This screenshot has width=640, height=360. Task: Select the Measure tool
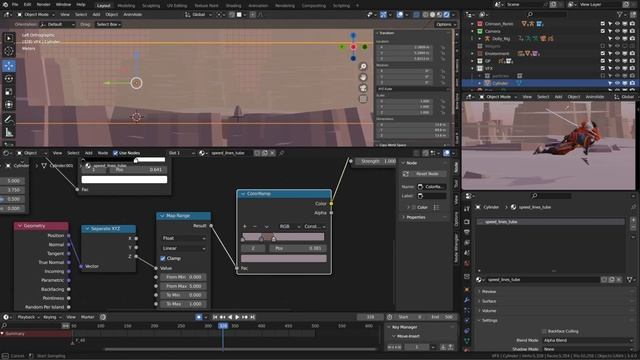(9, 132)
